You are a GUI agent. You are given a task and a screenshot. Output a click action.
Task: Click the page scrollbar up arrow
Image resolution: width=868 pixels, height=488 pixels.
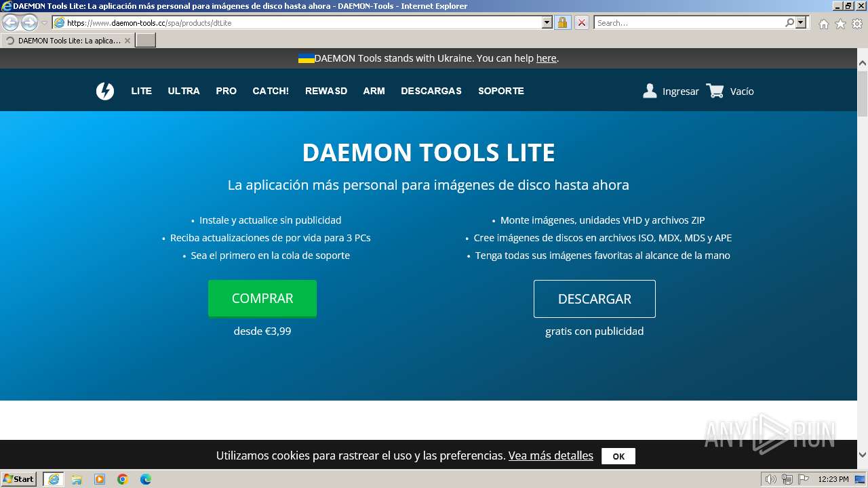(x=862, y=63)
